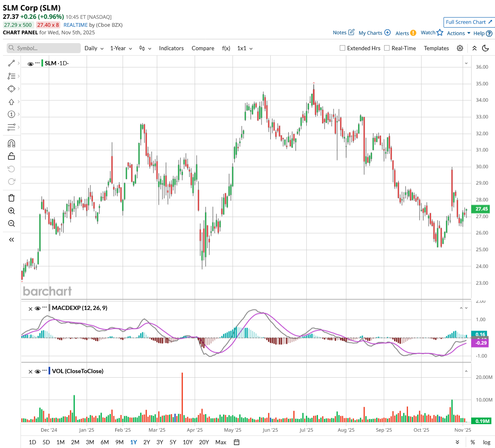The width and height of the screenshot is (495, 448).
Task: Open the f(x) expressions menu
Action: click(x=226, y=48)
